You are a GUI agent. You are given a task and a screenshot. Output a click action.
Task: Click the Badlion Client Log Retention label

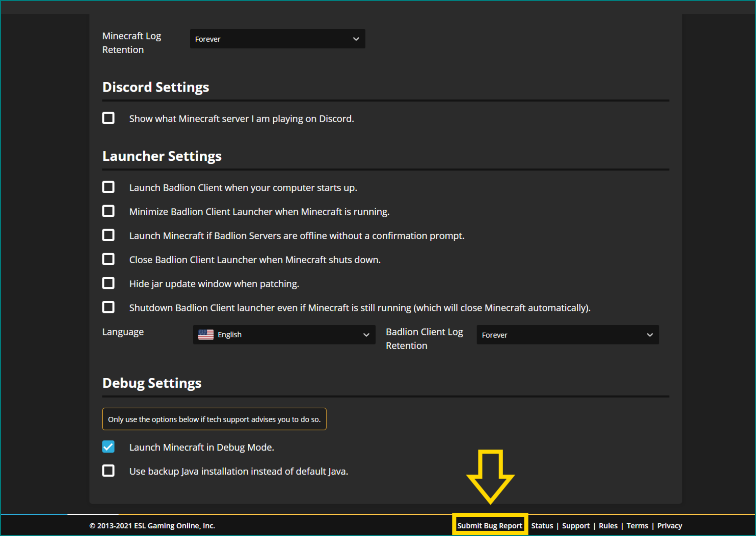[424, 339]
